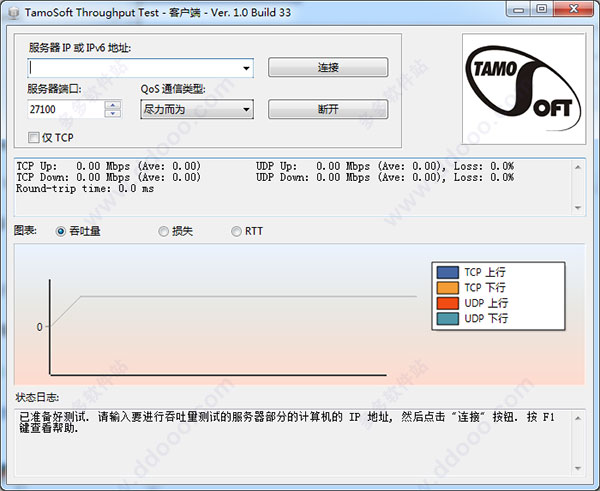Maximize the TamoSoft window

tap(541, 9)
